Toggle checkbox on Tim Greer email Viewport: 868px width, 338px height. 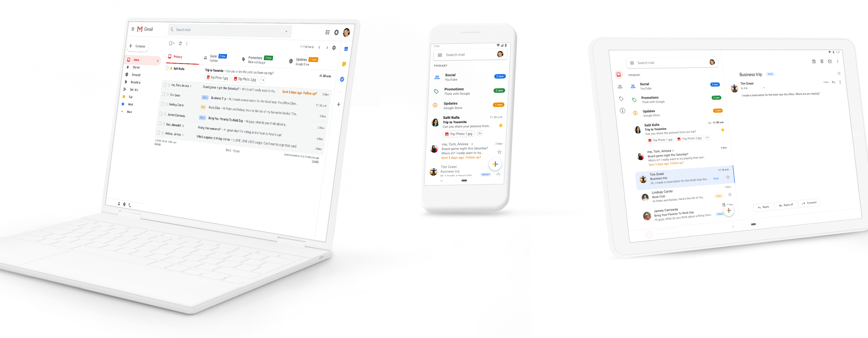pos(163,94)
